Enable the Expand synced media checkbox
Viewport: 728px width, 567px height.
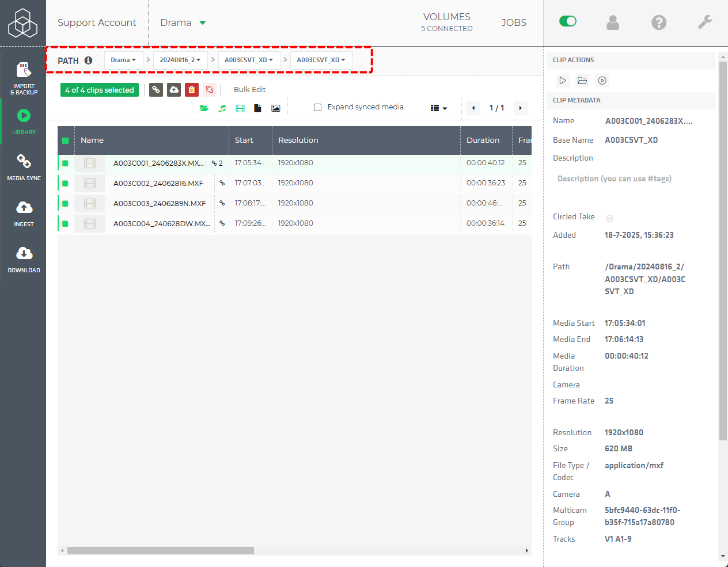pyautogui.click(x=317, y=107)
